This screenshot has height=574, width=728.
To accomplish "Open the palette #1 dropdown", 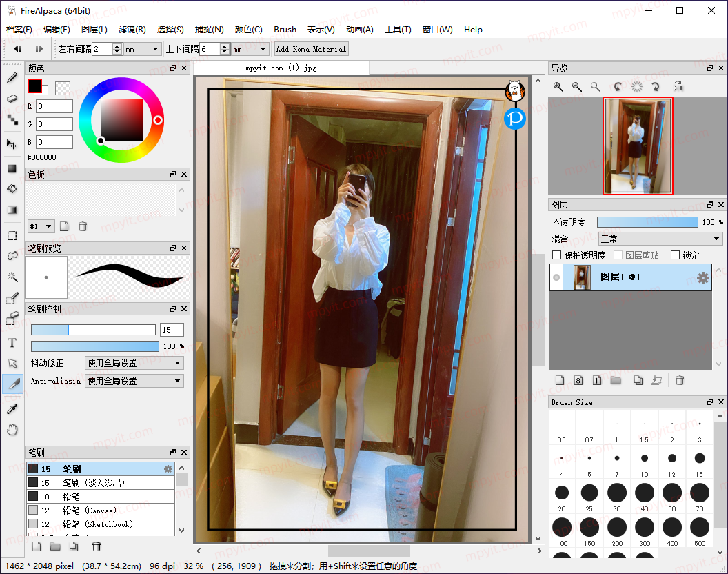I will coord(41,226).
